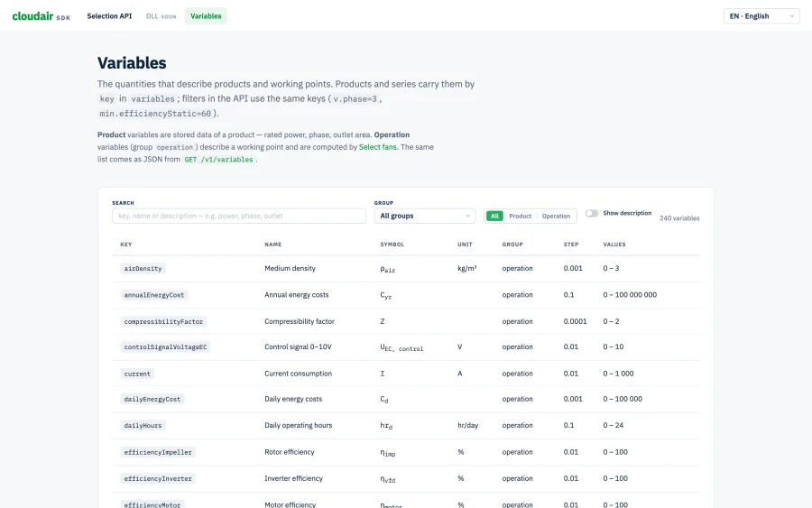Click the dailyHours key chip
Image resolution: width=812 pixels, height=508 pixels.
click(143, 426)
